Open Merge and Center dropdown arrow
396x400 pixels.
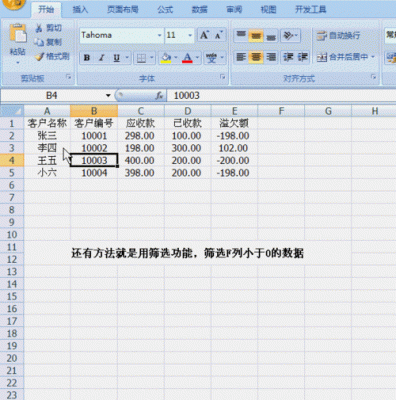pyautogui.click(x=373, y=57)
